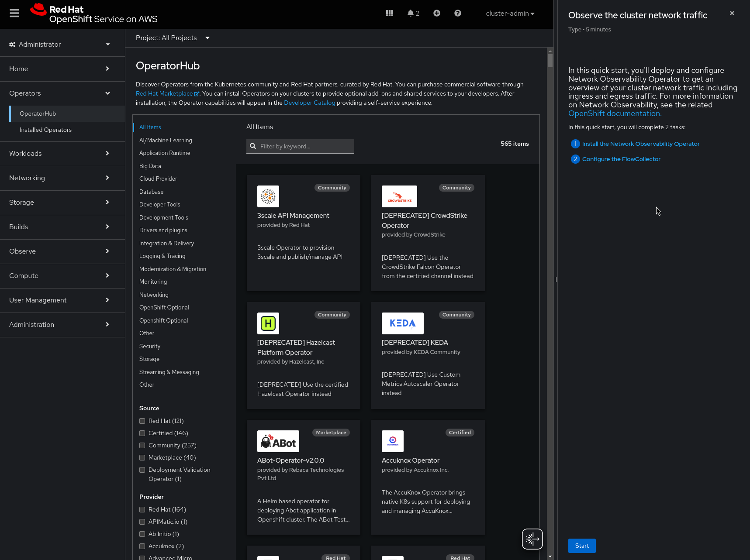Click the search magnifier icon

click(x=253, y=146)
